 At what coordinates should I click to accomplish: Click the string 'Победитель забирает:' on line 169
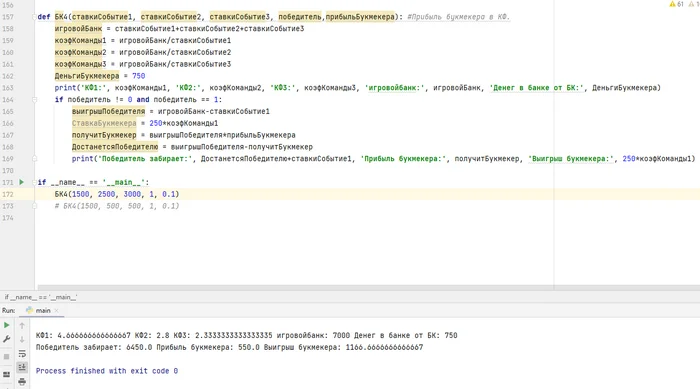click(x=146, y=159)
